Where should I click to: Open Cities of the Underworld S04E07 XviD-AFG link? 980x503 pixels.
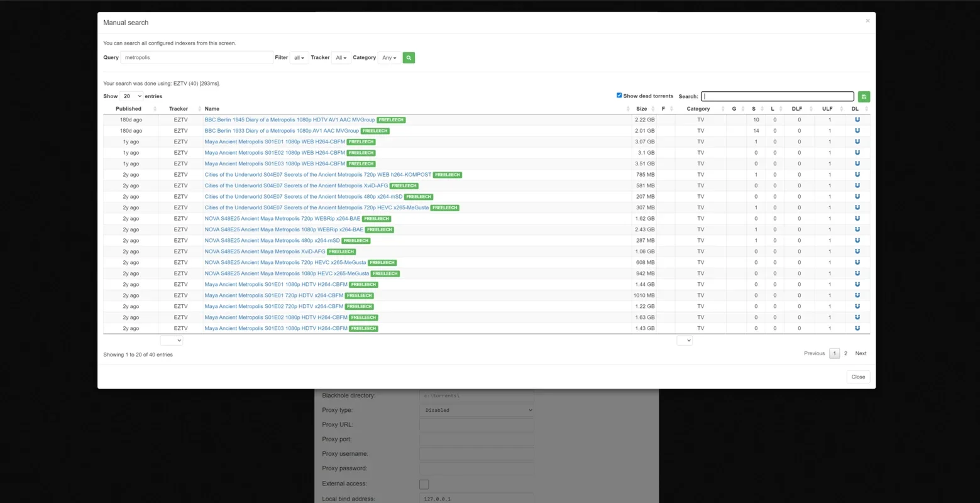(x=296, y=185)
